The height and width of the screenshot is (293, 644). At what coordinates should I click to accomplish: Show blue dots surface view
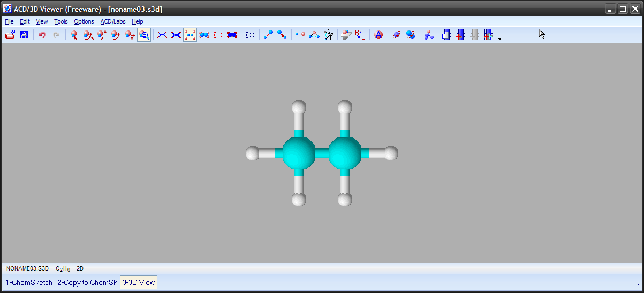tap(250, 35)
